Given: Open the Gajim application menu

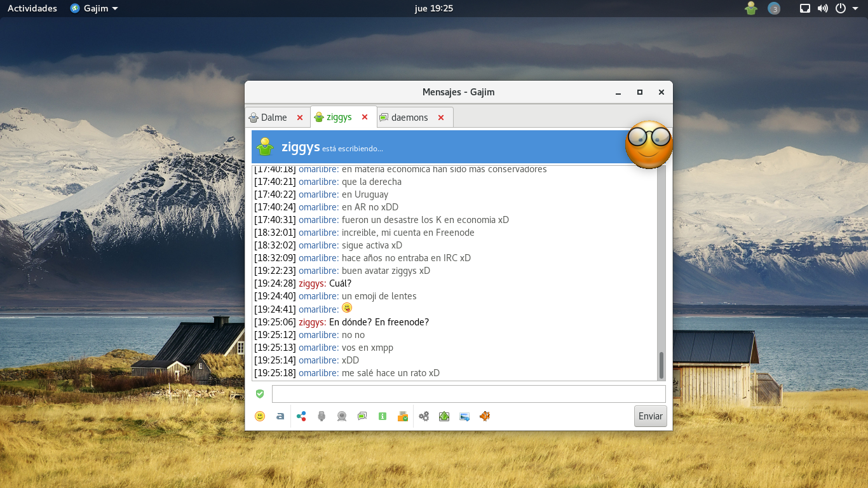Looking at the screenshot, I should [94, 8].
